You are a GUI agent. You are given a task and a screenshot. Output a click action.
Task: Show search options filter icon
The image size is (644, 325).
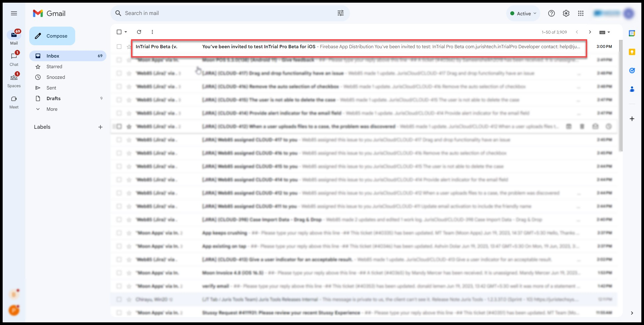click(x=341, y=13)
